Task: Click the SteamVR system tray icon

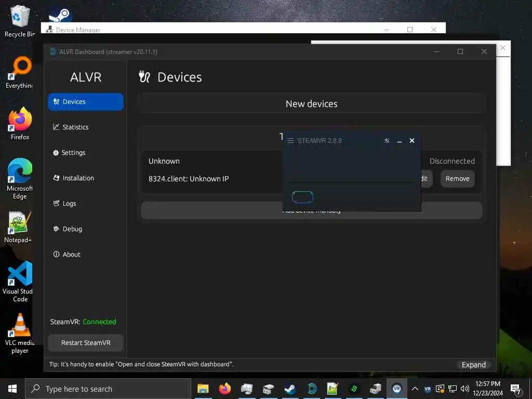Action: pyautogui.click(x=428, y=389)
